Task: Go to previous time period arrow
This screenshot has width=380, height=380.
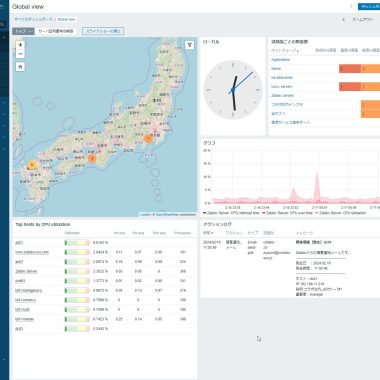Action: 343,19
